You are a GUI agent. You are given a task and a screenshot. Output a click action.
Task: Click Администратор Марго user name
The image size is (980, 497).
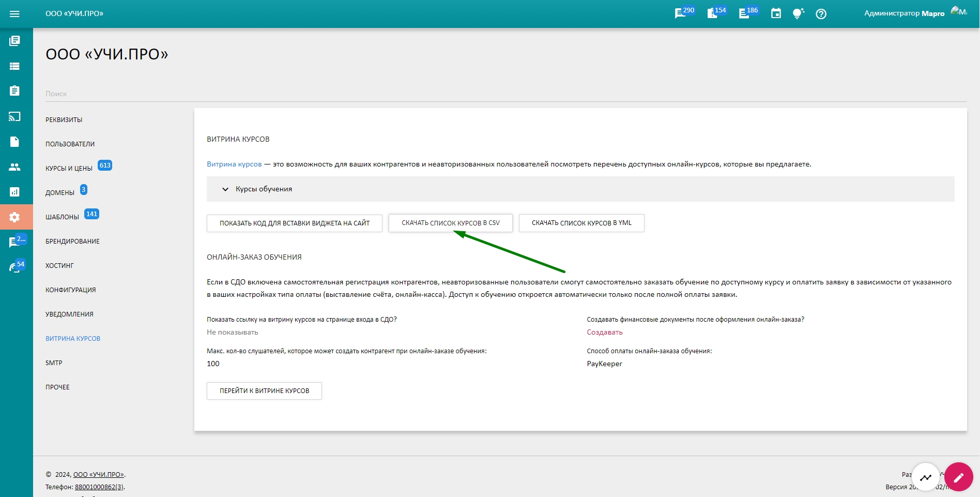coord(905,13)
